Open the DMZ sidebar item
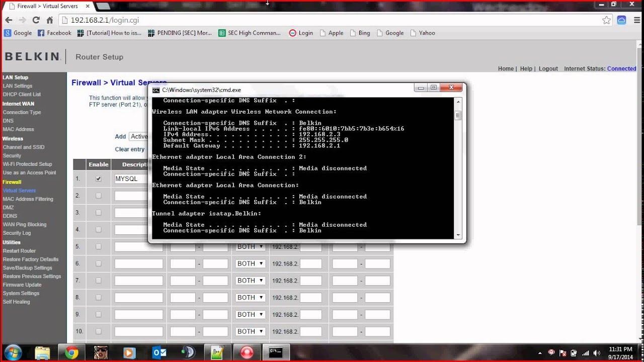 [x=9, y=208]
